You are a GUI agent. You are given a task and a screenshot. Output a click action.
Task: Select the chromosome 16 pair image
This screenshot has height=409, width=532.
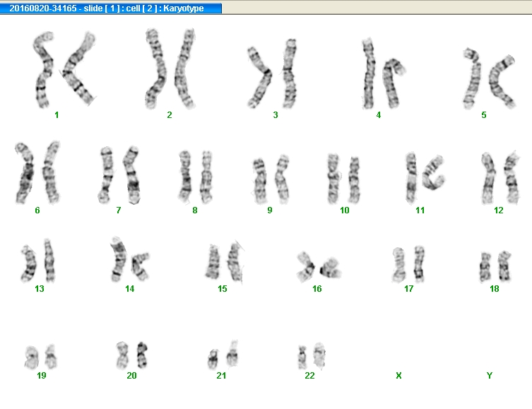[x=319, y=266]
